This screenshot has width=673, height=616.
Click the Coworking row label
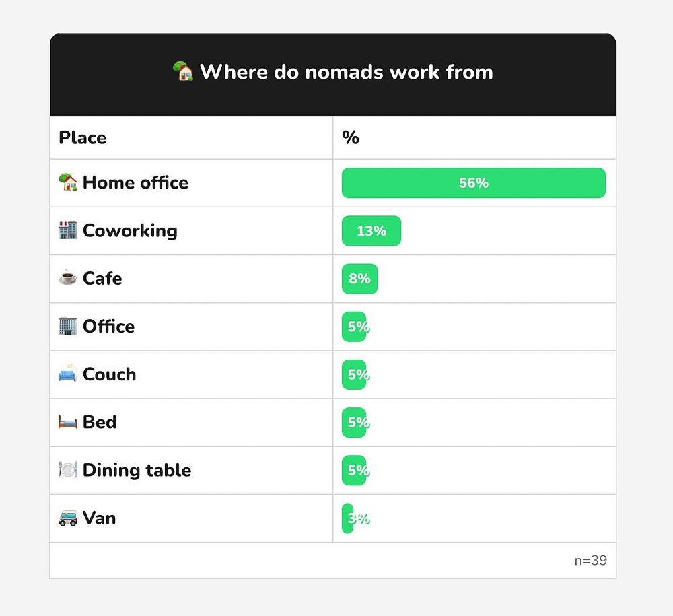click(130, 230)
